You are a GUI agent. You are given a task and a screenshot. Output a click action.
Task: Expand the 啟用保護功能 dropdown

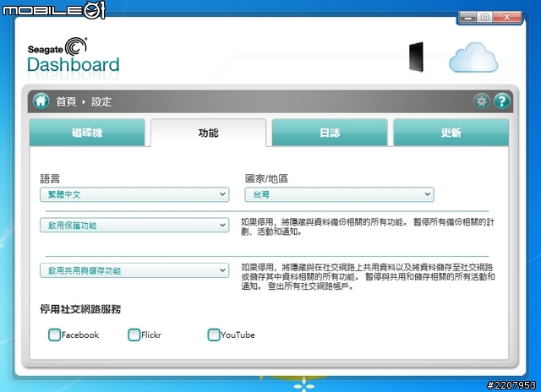pos(134,225)
